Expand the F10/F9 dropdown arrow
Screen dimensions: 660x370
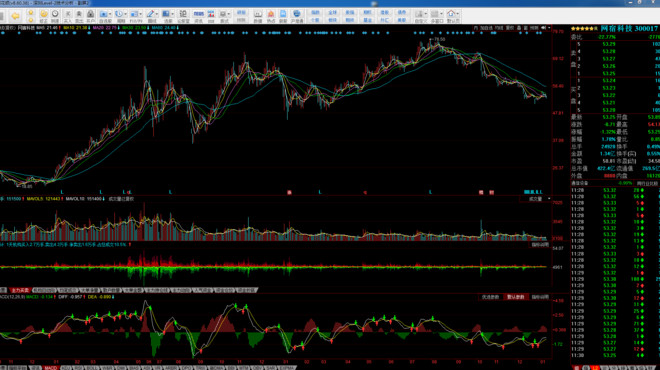click(x=141, y=14)
